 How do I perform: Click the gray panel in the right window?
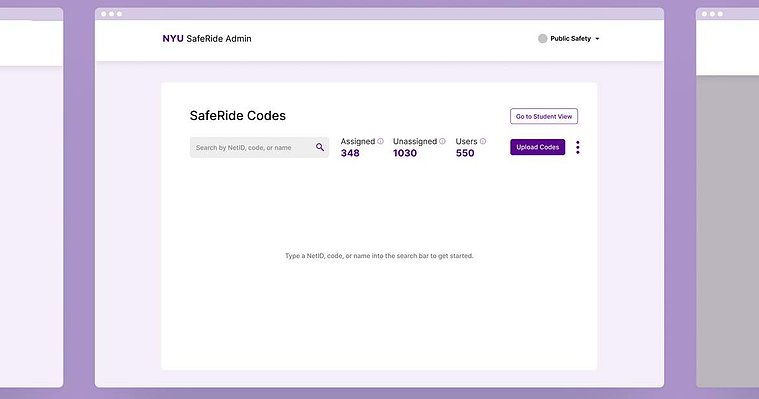coord(728,231)
